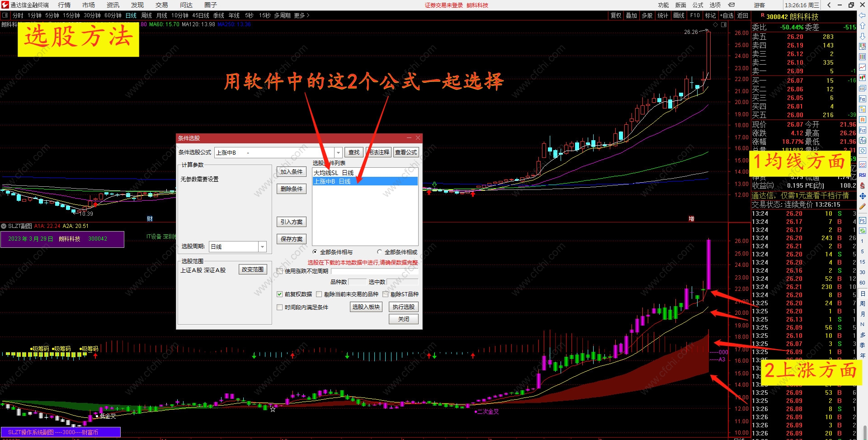The width and height of the screenshot is (868, 440).
Task: Click the blue four-way move arrows icon
Action: pos(863,196)
